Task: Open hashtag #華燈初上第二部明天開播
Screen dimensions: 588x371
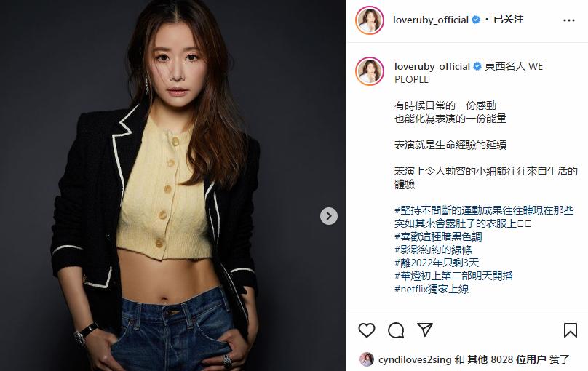Action: (453, 276)
